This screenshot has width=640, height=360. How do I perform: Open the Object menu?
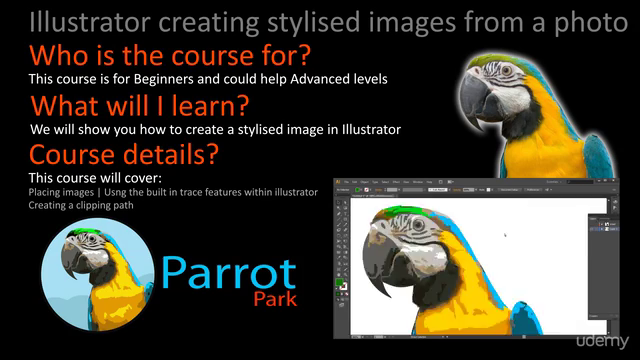pyautogui.click(x=364, y=182)
